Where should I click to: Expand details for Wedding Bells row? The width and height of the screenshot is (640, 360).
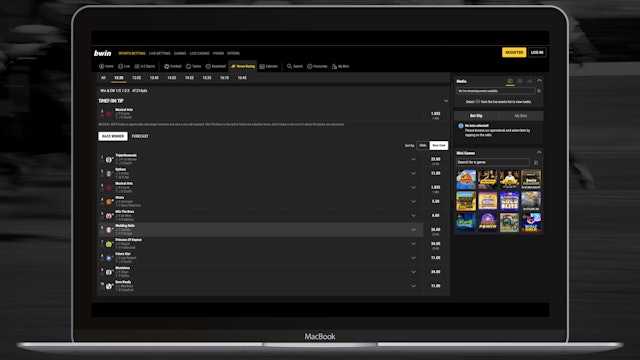(x=413, y=230)
